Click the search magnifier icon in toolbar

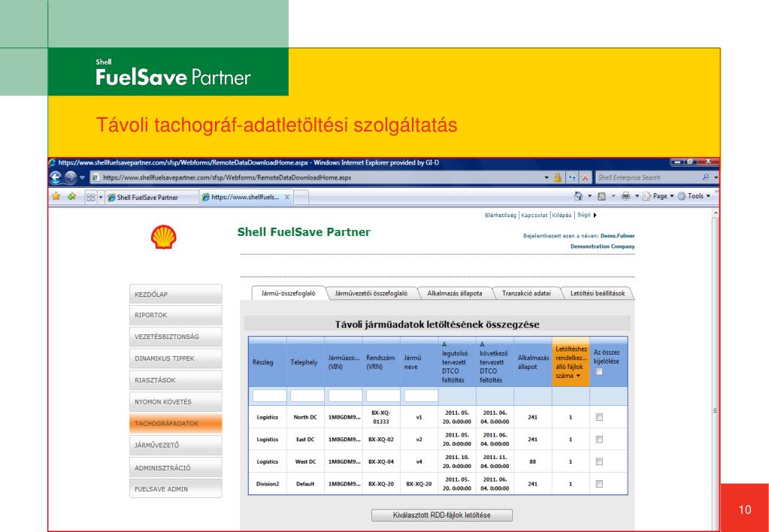[706, 177]
